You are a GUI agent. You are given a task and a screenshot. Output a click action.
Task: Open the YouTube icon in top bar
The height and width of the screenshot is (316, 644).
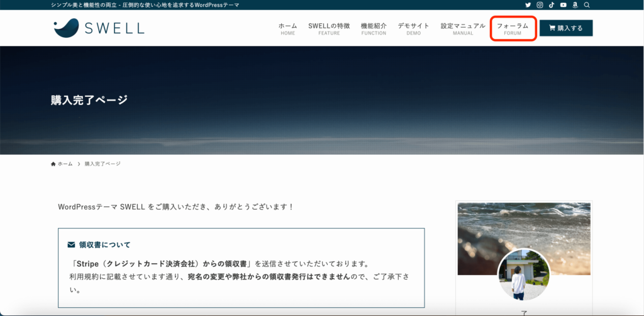coord(563,5)
